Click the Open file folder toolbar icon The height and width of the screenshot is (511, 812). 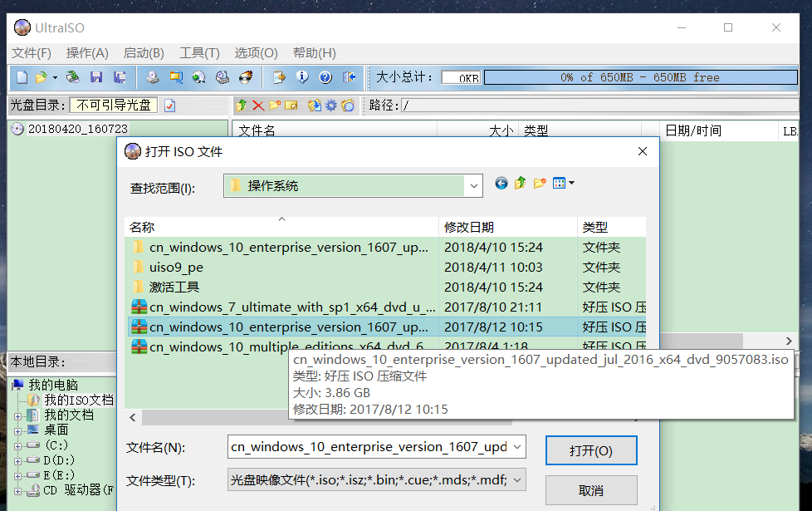click(41, 77)
